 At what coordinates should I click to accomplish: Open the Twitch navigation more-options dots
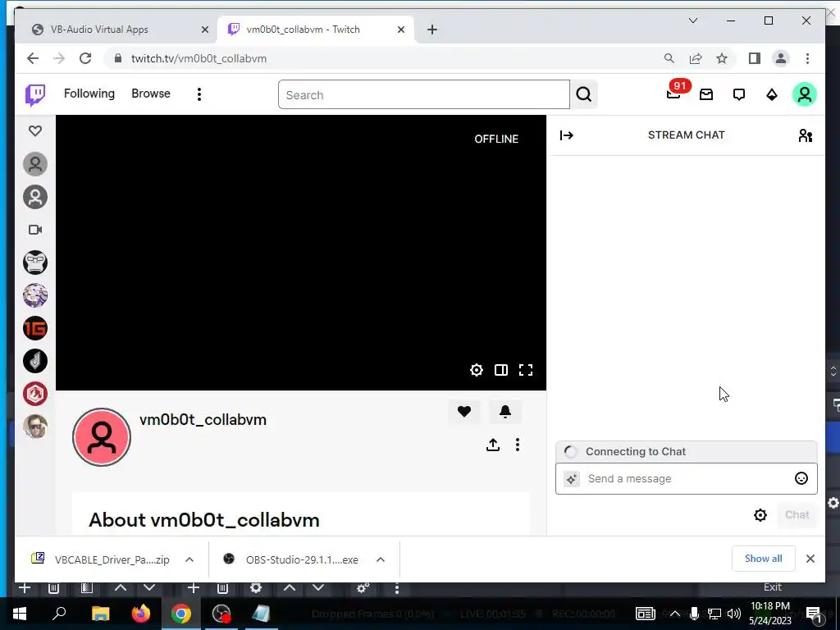199,94
